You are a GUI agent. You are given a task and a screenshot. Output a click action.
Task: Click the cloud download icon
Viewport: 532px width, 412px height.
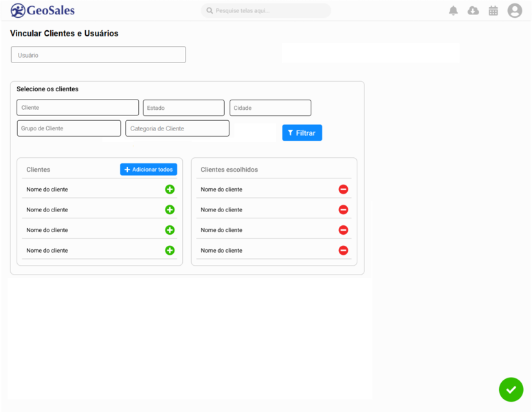(x=473, y=11)
